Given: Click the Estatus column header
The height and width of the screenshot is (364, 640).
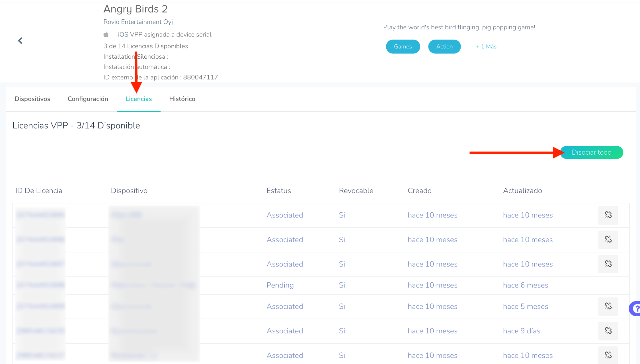Looking at the screenshot, I should (x=278, y=191).
